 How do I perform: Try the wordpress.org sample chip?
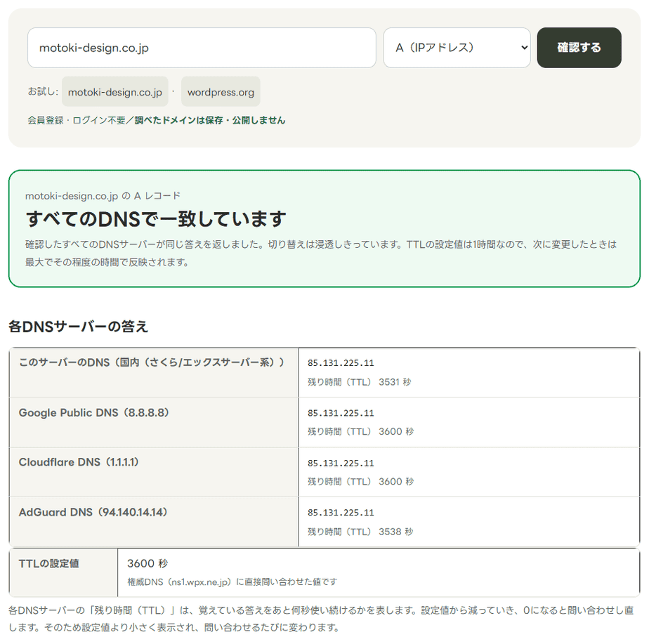pos(221,92)
